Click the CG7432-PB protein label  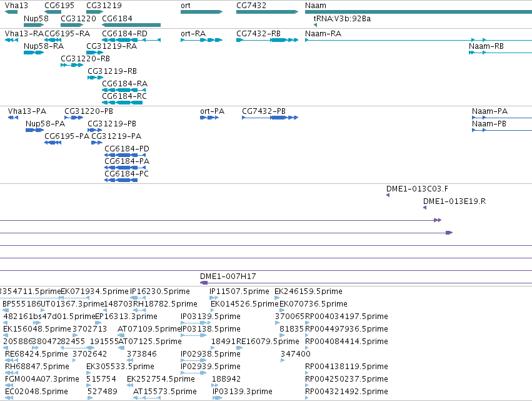(264, 111)
